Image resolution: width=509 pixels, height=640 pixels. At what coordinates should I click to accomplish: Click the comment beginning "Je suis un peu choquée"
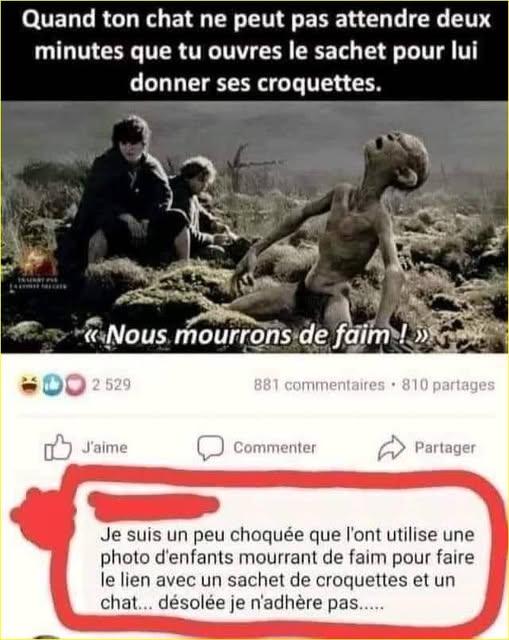pos(287,569)
